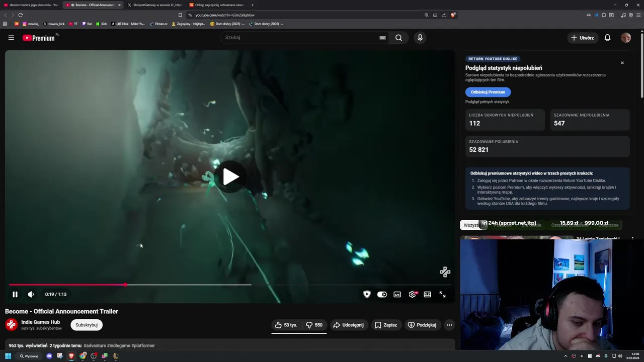The image size is (644, 362).
Task: Click the shield icon in player controls
Action: pos(367,295)
